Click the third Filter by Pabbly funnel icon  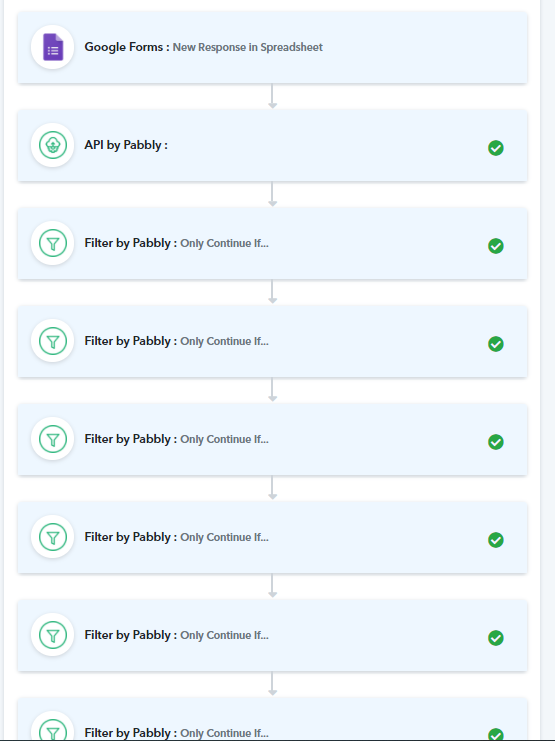[x=52, y=439]
